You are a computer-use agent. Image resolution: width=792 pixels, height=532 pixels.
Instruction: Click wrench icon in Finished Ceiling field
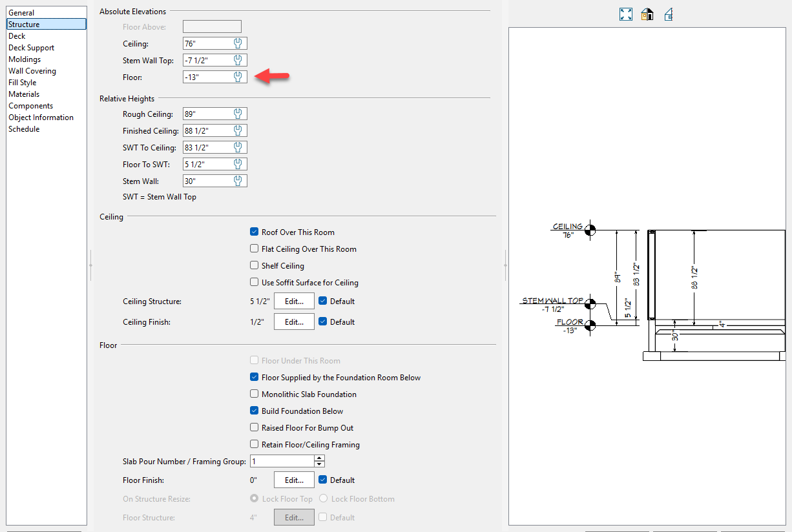click(x=238, y=130)
